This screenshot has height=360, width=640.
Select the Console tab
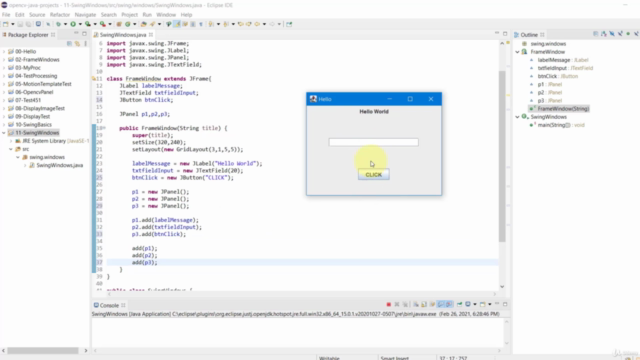point(109,305)
